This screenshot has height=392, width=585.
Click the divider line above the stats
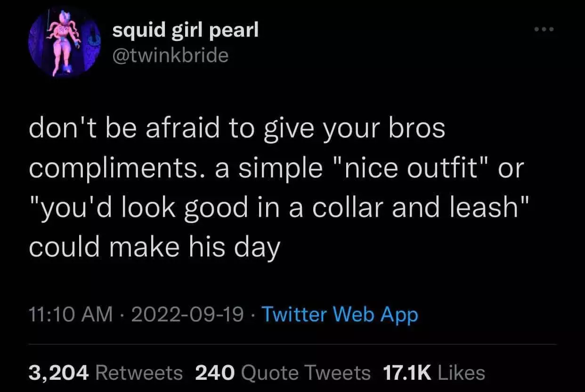pyautogui.click(x=292, y=344)
